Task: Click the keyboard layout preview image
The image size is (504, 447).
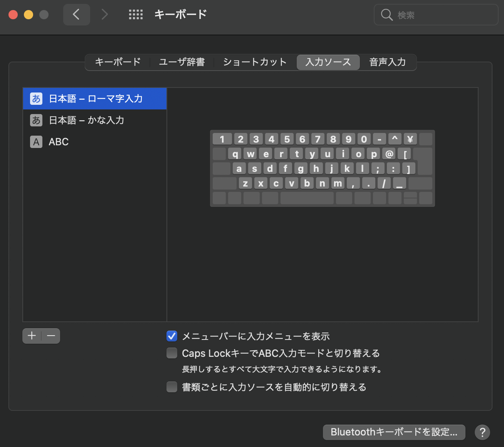Action: pyautogui.click(x=322, y=168)
